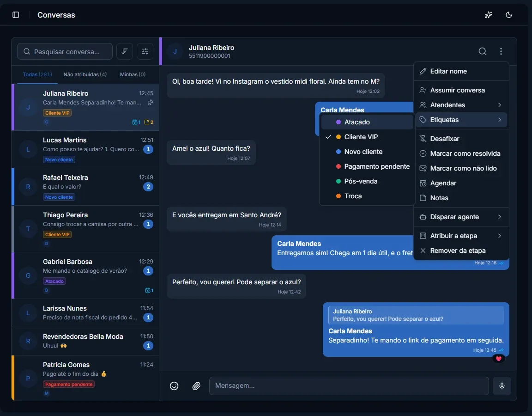The image size is (532, 416).
Task: Expand the Atendentes submenu
Action: pos(461,105)
